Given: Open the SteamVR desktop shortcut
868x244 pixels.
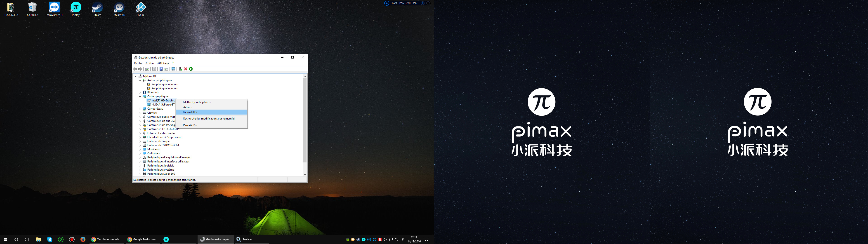Looking at the screenshot, I should click(x=119, y=9).
